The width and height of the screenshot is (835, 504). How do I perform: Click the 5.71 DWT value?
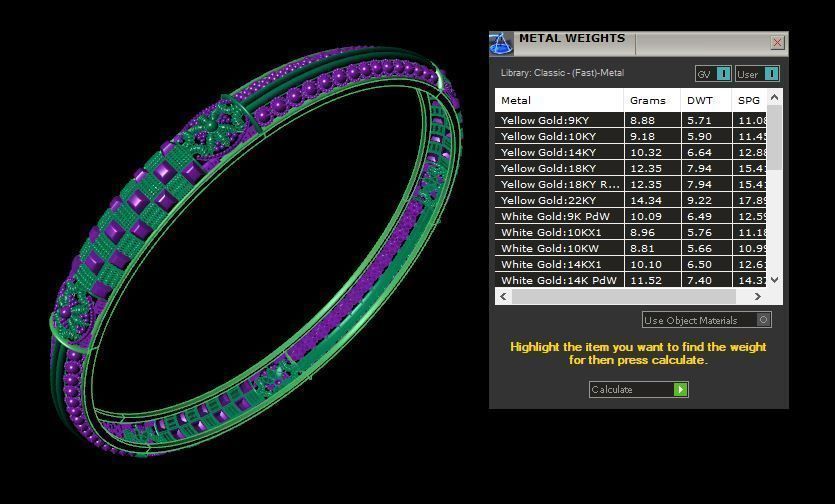tap(699, 120)
